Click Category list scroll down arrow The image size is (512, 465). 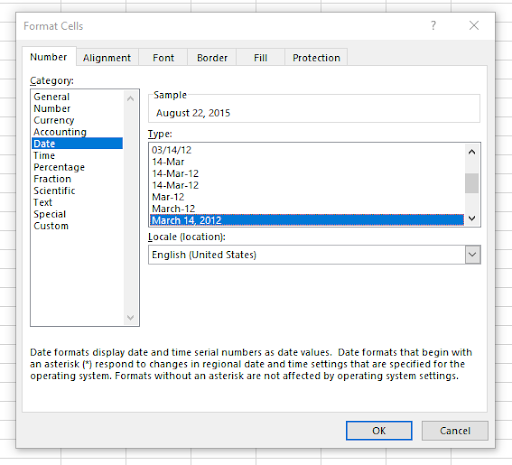coord(131,317)
